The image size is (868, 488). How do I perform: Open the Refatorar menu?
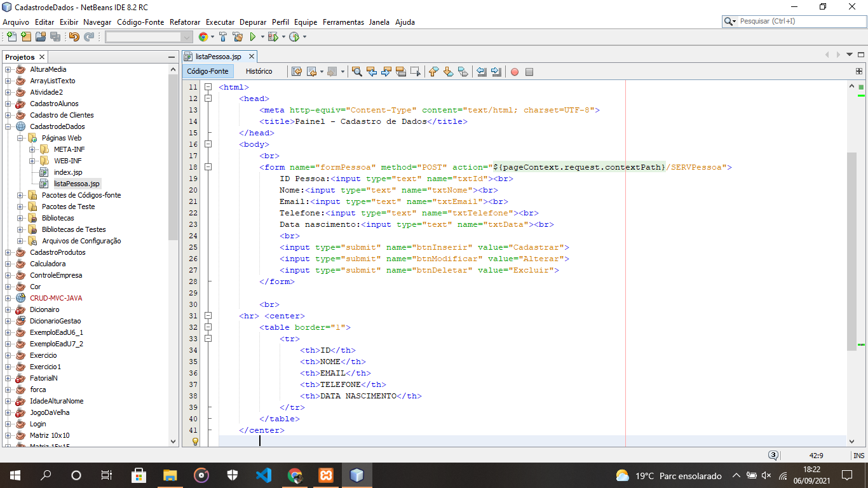click(184, 22)
